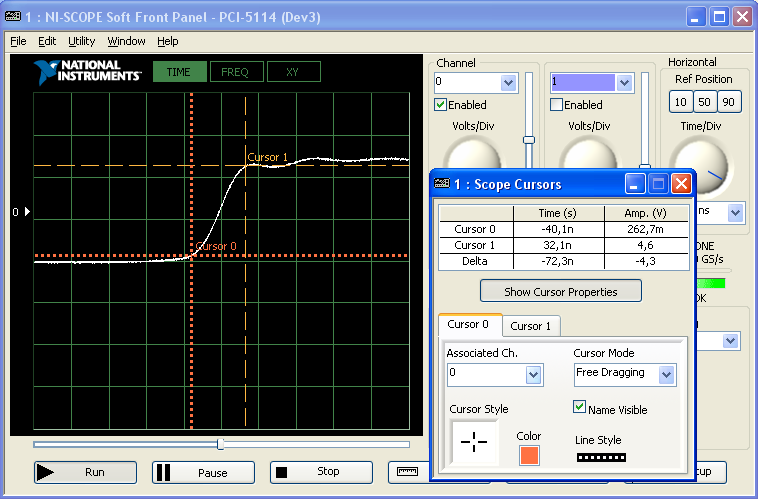The height and width of the screenshot is (499, 758).
Task: Set Ref Position to 10
Action: tap(681, 102)
